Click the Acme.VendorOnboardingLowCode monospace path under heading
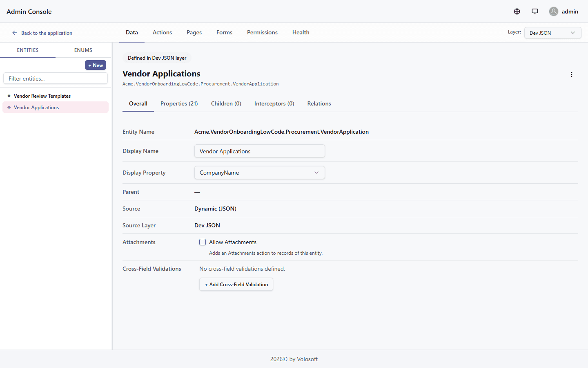The image size is (588, 368). coord(200,84)
